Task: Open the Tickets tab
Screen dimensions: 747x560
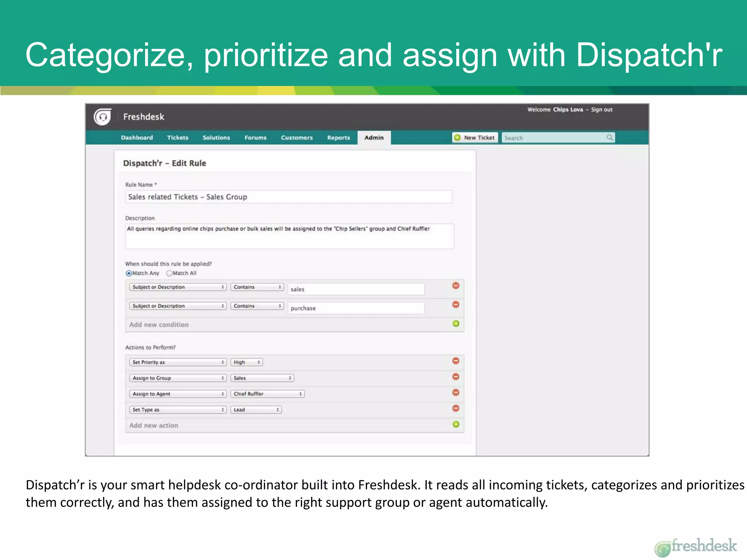Action: pyautogui.click(x=178, y=138)
